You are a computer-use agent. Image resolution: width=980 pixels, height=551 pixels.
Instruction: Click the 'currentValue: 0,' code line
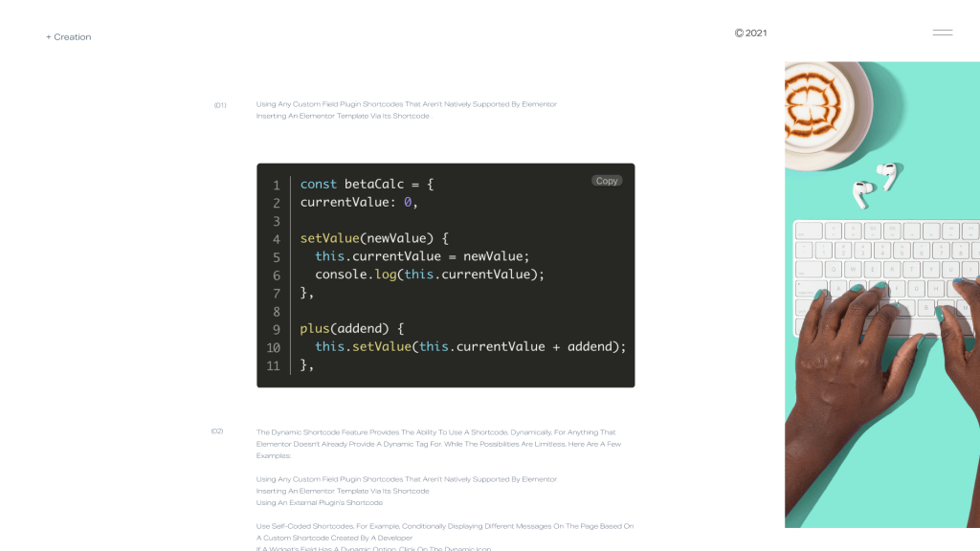click(359, 202)
